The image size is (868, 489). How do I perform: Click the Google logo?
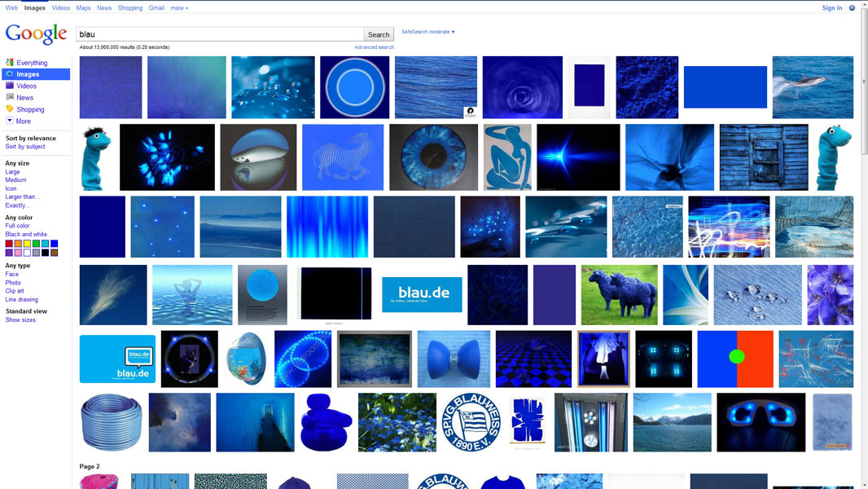point(36,34)
